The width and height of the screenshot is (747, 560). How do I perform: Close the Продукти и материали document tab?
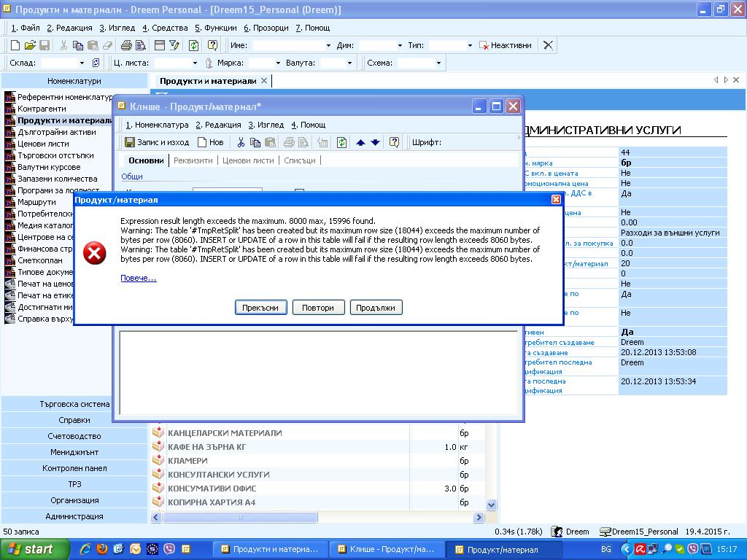264,81
